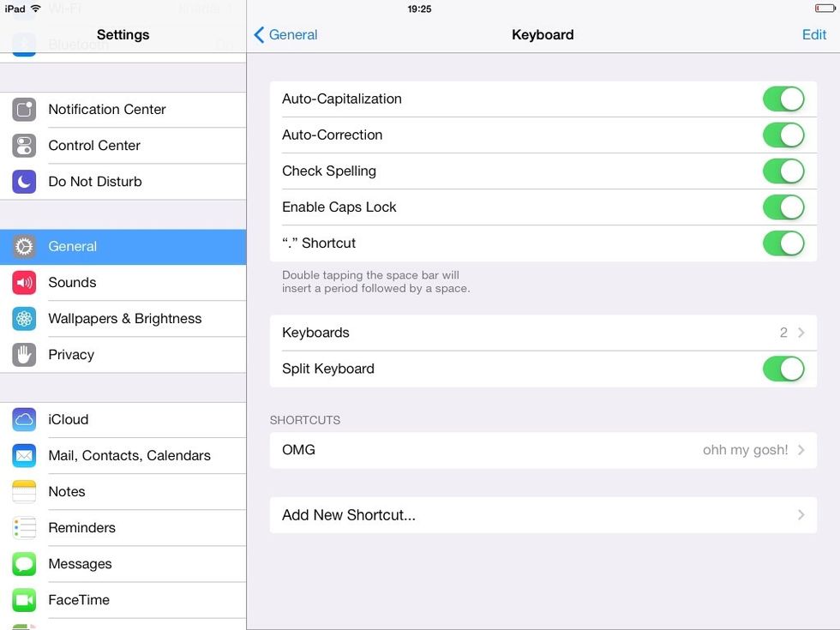
Task: Turn off Check Spelling
Action: (783, 171)
